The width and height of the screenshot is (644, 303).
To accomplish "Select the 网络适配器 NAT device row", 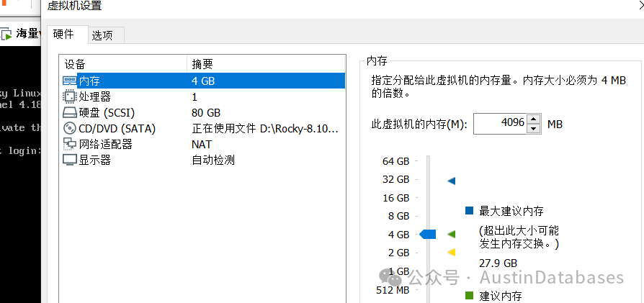I will click(202, 144).
